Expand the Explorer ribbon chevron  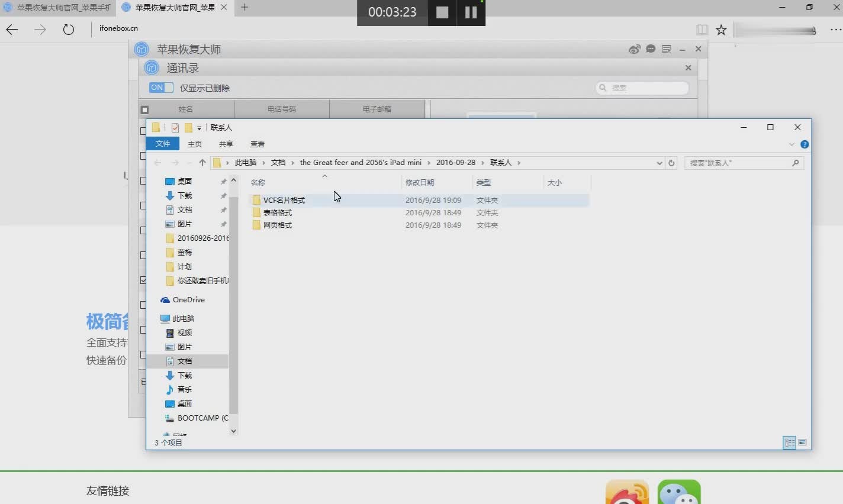click(x=791, y=144)
